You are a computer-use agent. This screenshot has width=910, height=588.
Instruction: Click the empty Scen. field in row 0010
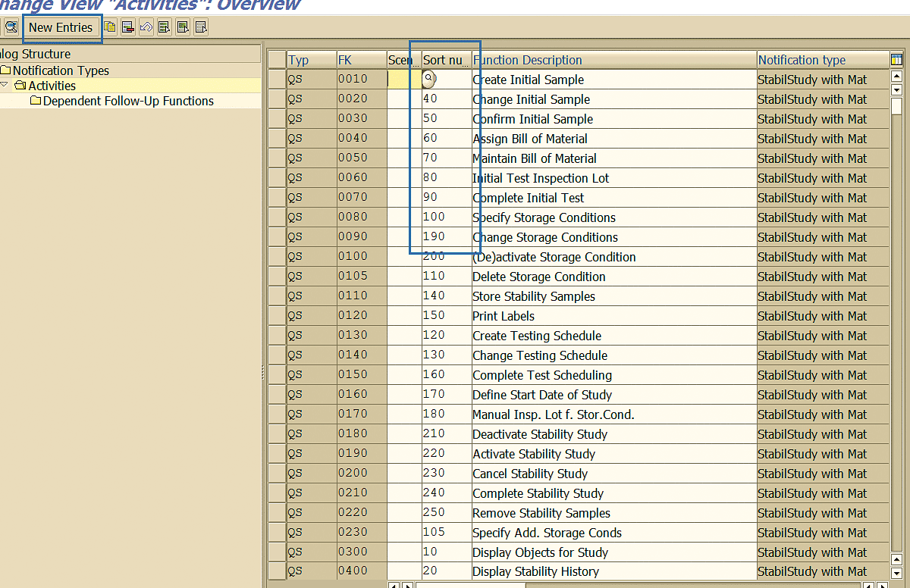404,79
